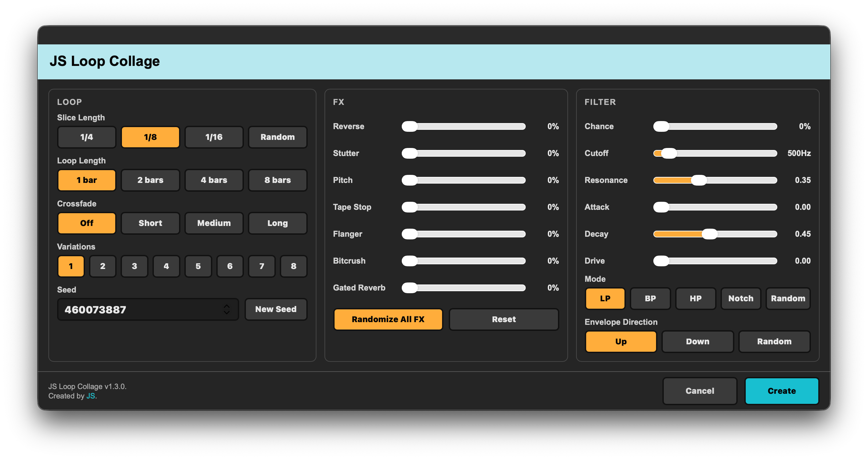Click Randomize All FX button
This screenshot has height=460, width=868.
coord(388,319)
